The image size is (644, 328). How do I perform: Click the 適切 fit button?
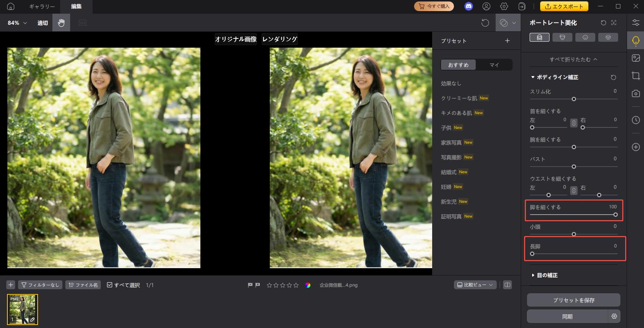tap(42, 23)
